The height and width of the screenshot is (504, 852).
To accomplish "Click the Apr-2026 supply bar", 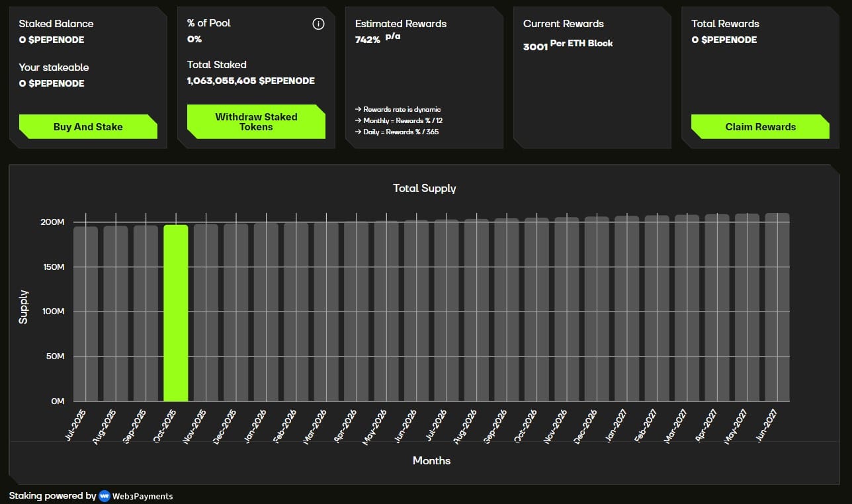I will pyautogui.click(x=356, y=311).
